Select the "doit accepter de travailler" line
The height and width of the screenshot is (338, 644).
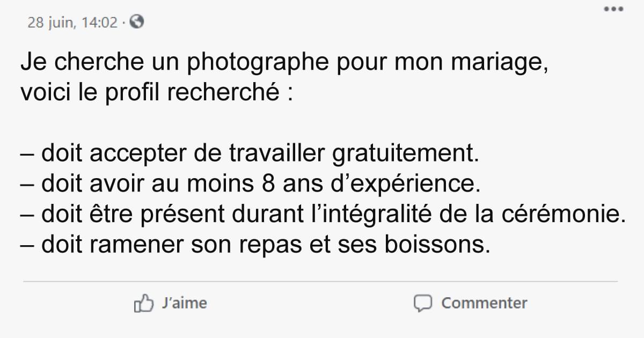(x=249, y=155)
